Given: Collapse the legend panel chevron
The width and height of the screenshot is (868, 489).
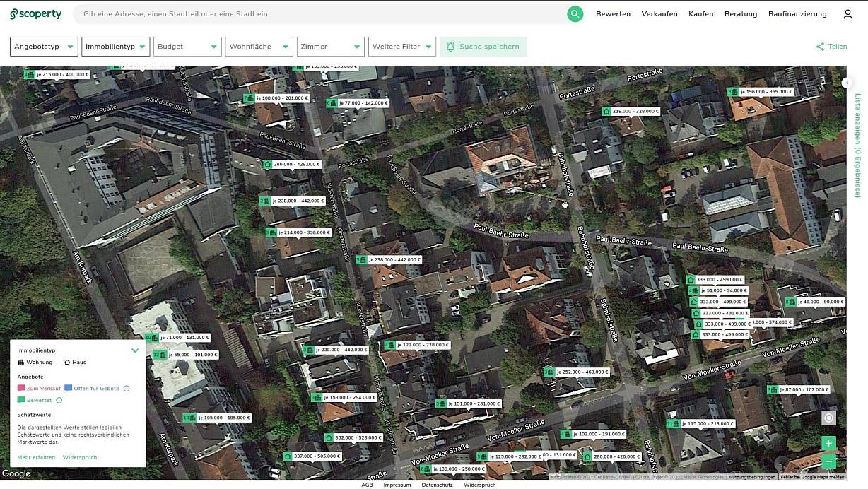Looking at the screenshot, I should point(135,350).
